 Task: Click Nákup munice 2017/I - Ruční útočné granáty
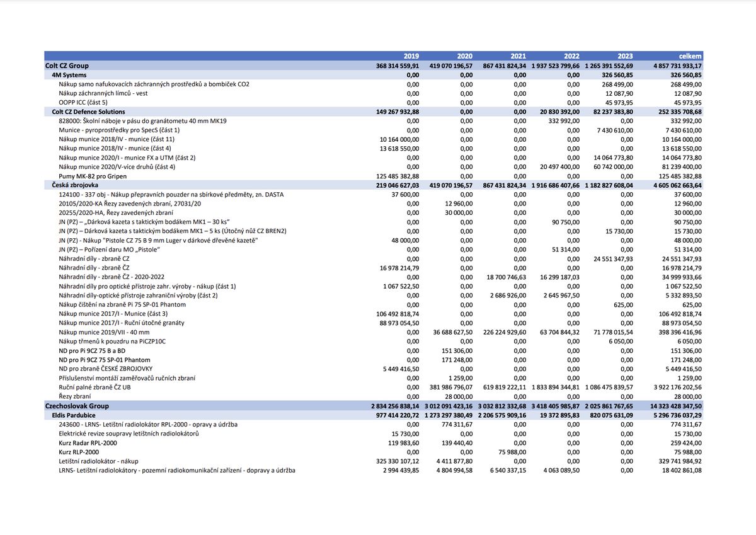pyautogui.click(x=121, y=323)
